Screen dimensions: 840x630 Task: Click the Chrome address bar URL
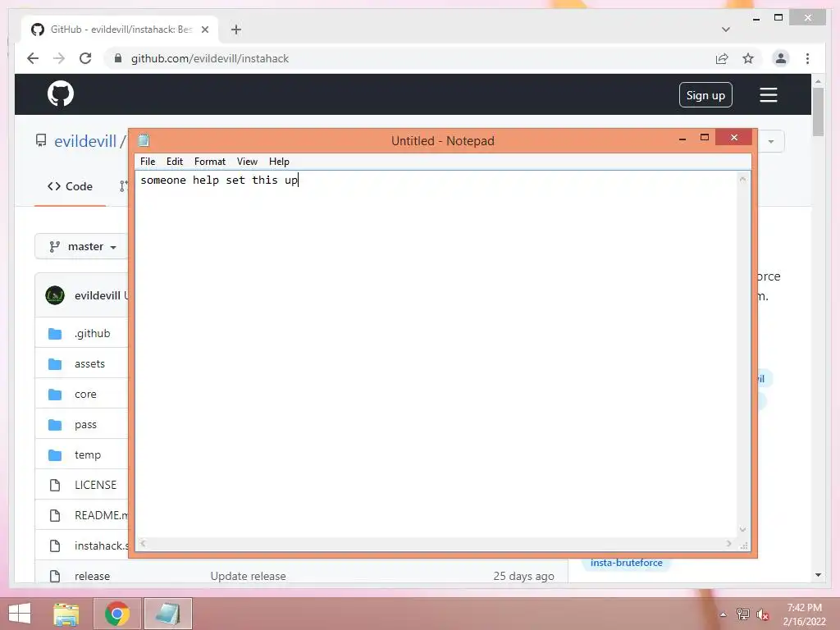pyautogui.click(x=209, y=58)
